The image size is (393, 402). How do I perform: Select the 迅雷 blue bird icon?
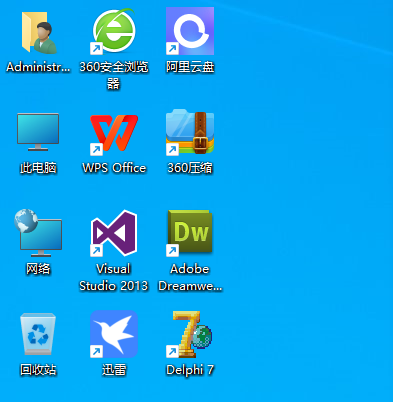114,334
